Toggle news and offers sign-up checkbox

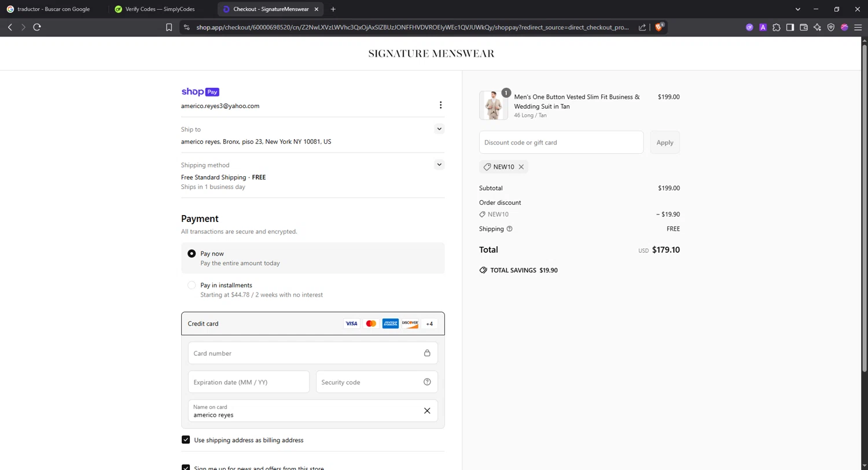tap(186, 468)
